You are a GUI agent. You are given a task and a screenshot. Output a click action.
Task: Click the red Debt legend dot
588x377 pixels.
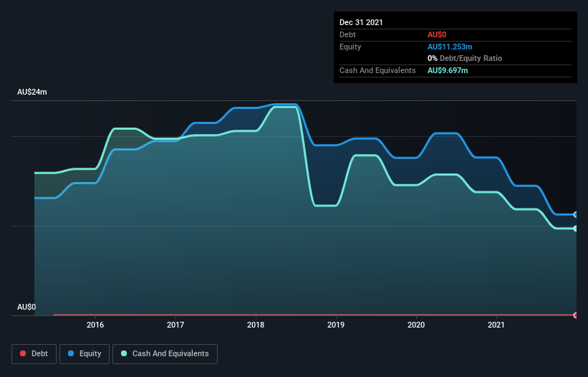point(23,353)
